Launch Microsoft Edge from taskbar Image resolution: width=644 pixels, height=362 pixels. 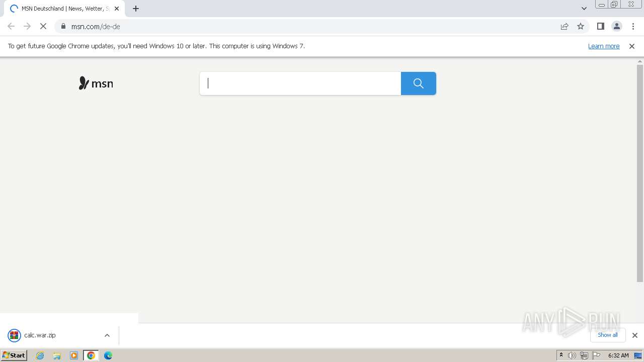[108, 355]
